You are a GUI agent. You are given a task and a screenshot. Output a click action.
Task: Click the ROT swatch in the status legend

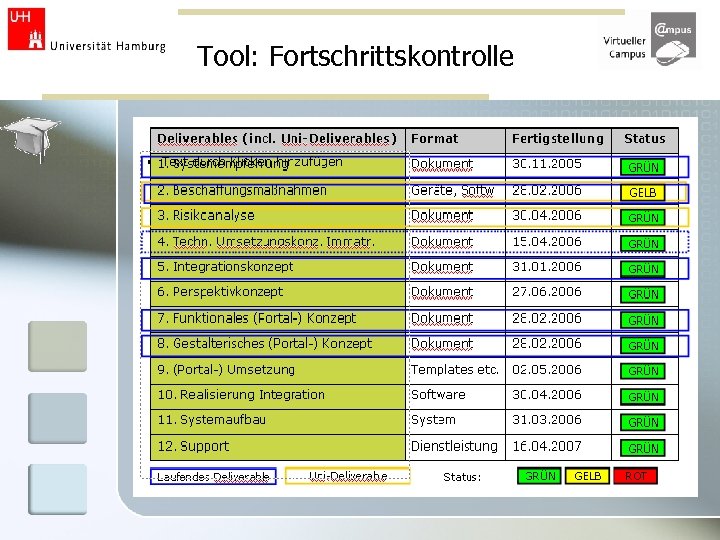click(636, 476)
